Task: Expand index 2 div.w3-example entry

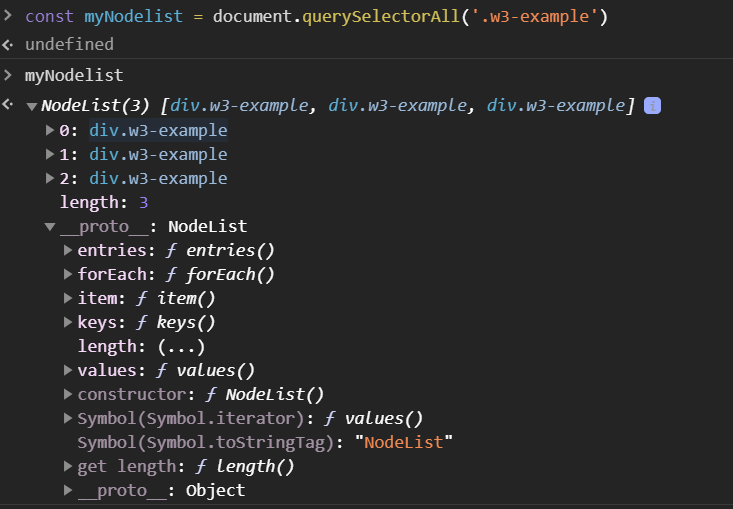Action: [x=50, y=179]
